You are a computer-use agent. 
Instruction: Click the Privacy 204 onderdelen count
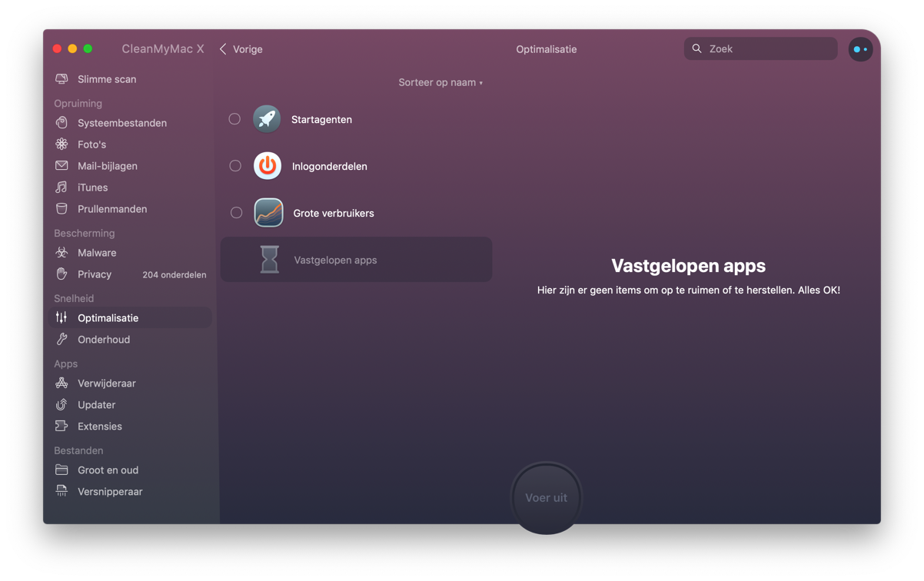(174, 275)
